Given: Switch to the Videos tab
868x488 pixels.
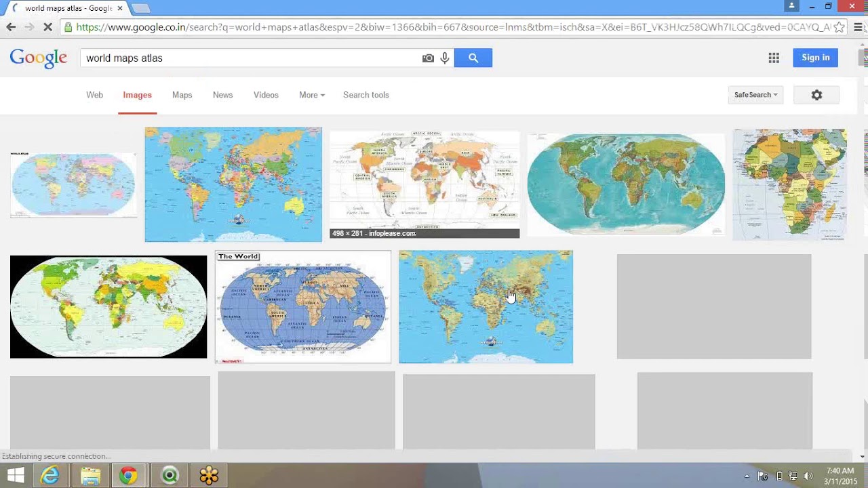Looking at the screenshot, I should (266, 95).
